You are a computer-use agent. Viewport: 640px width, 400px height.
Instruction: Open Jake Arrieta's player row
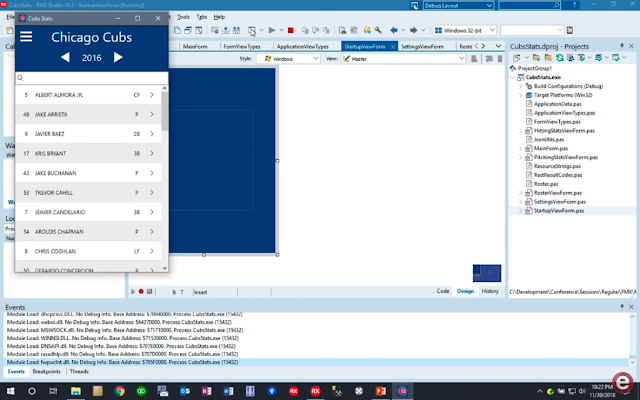point(88,114)
